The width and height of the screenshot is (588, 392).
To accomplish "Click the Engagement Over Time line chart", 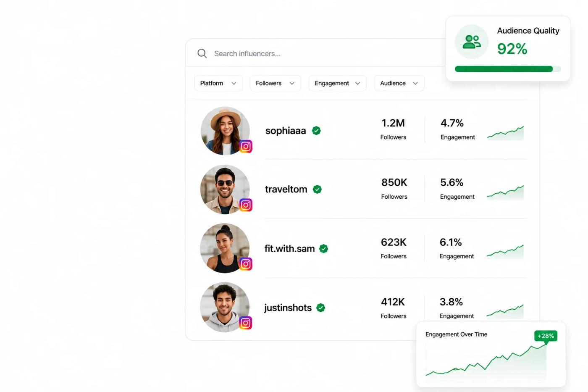I will [x=486, y=363].
